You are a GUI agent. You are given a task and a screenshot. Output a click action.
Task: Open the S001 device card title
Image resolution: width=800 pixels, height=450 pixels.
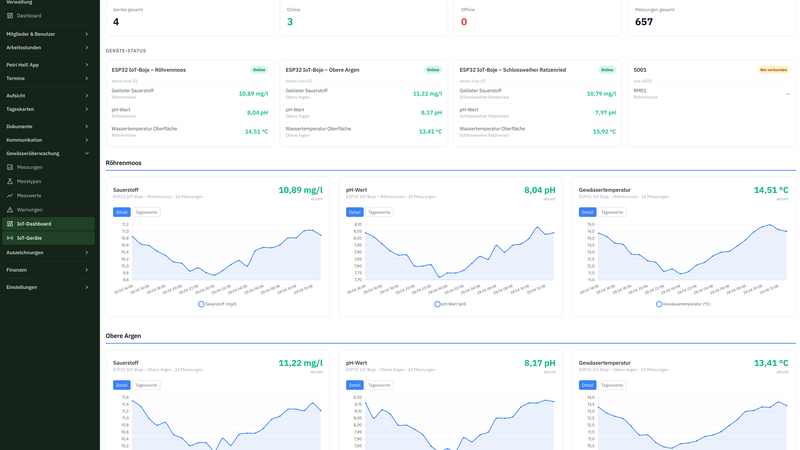click(x=640, y=70)
